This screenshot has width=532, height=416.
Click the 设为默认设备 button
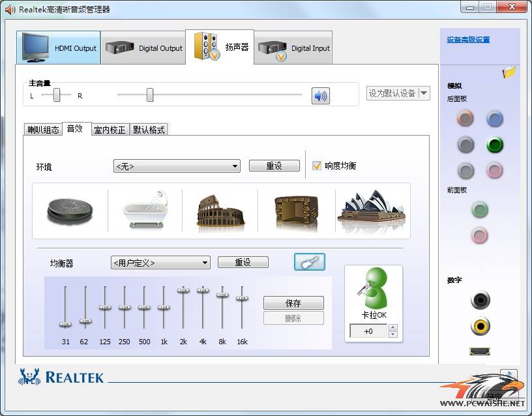tap(392, 93)
